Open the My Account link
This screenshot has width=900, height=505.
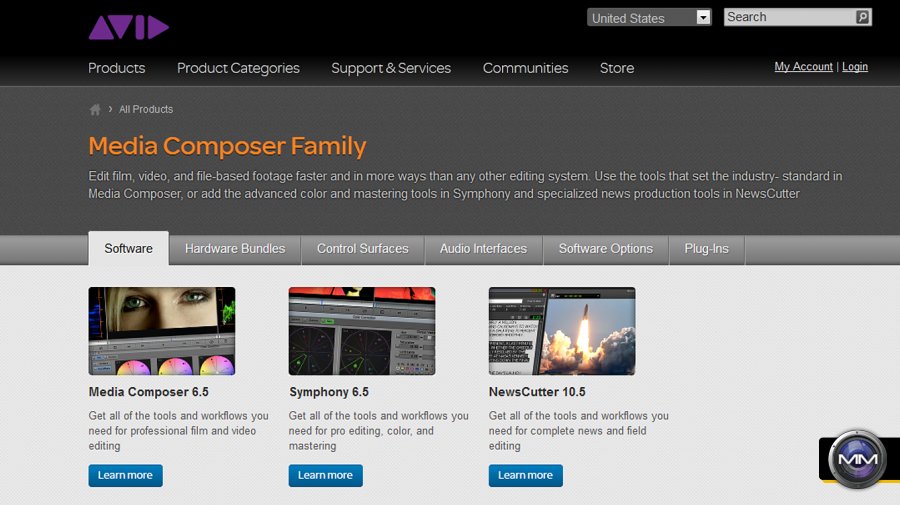tap(803, 67)
